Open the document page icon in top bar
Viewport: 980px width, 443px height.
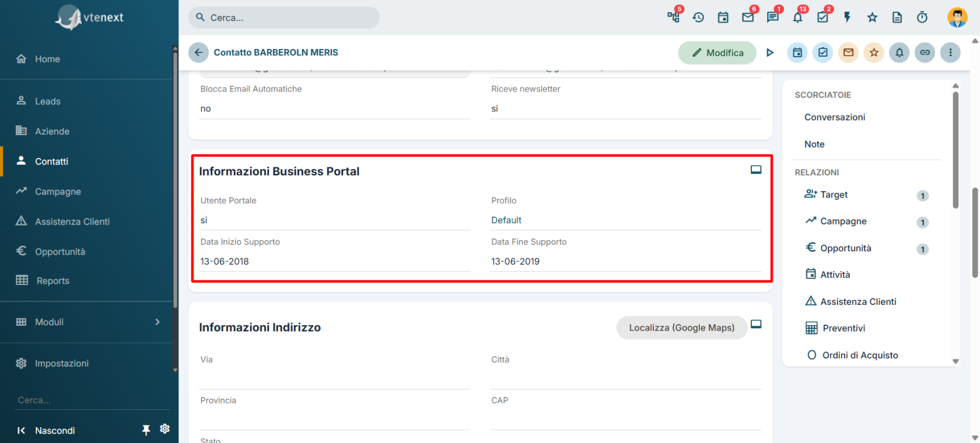tap(897, 17)
